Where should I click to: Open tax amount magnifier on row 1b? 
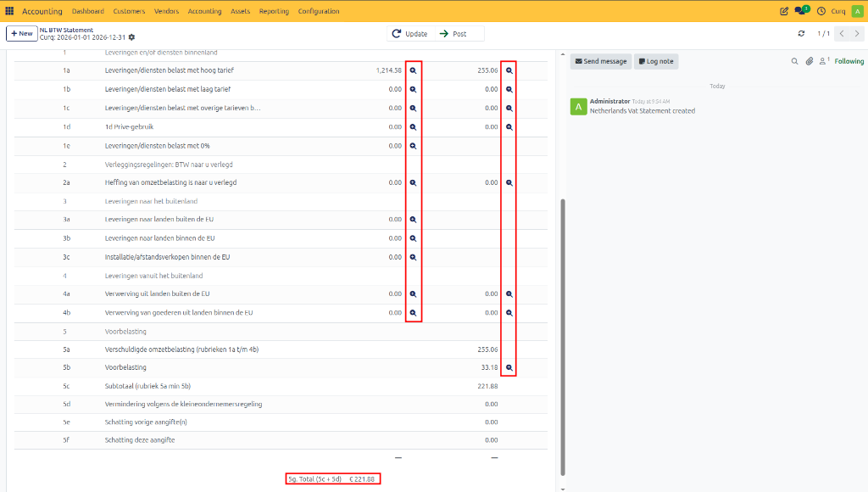tap(509, 89)
